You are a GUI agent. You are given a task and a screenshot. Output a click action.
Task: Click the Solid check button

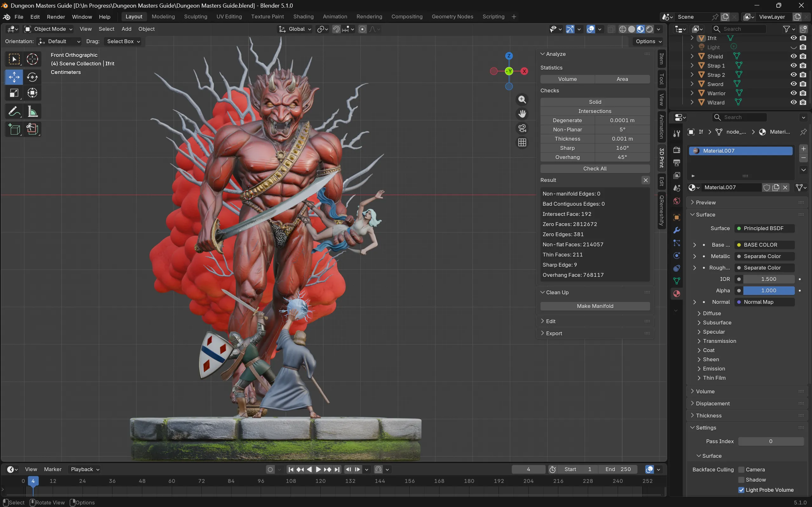(595, 102)
